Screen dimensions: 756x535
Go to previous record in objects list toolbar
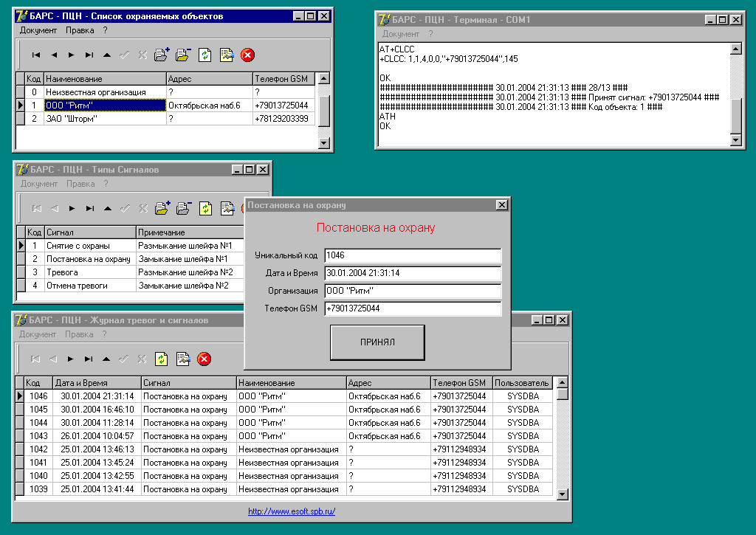pyautogui.click(x=54, y=55)
